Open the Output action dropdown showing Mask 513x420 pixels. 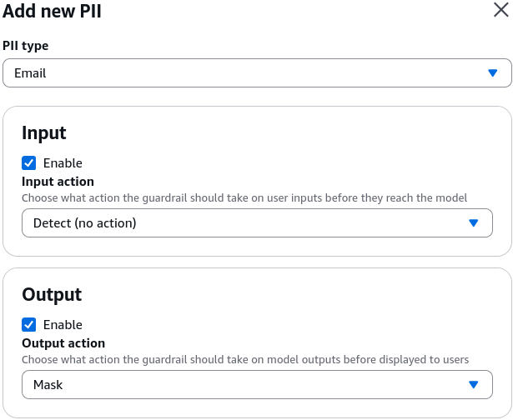257,385
